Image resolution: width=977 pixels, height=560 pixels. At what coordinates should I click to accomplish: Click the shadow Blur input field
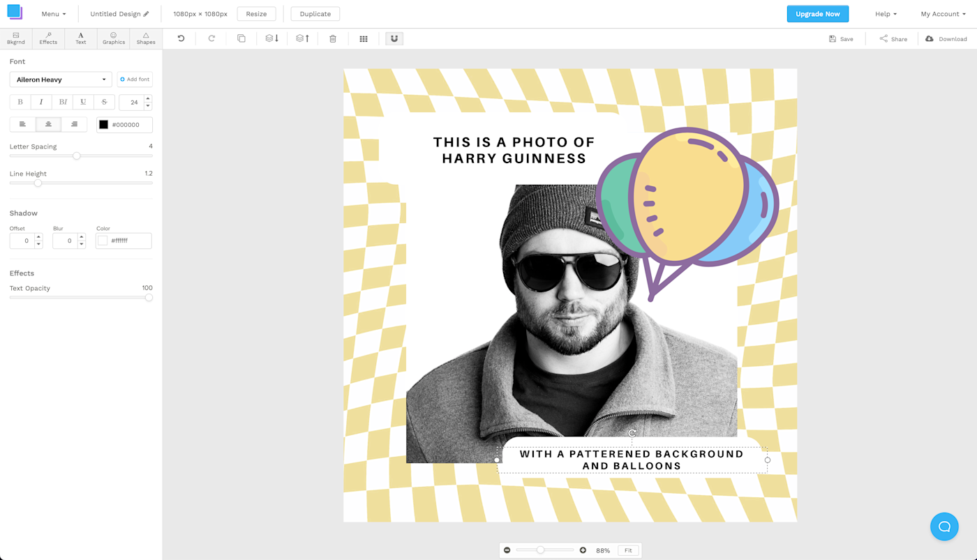point(66,241)
